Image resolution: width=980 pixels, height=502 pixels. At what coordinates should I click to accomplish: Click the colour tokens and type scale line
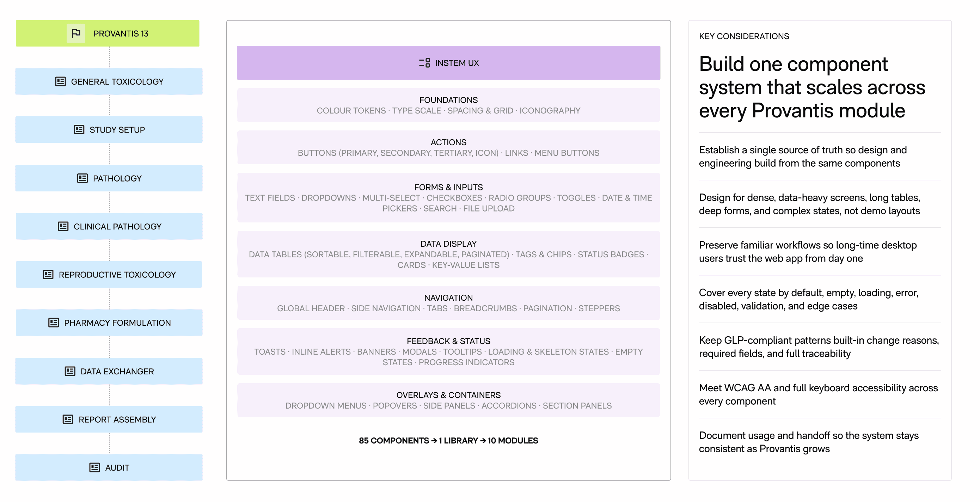point(448,111)
